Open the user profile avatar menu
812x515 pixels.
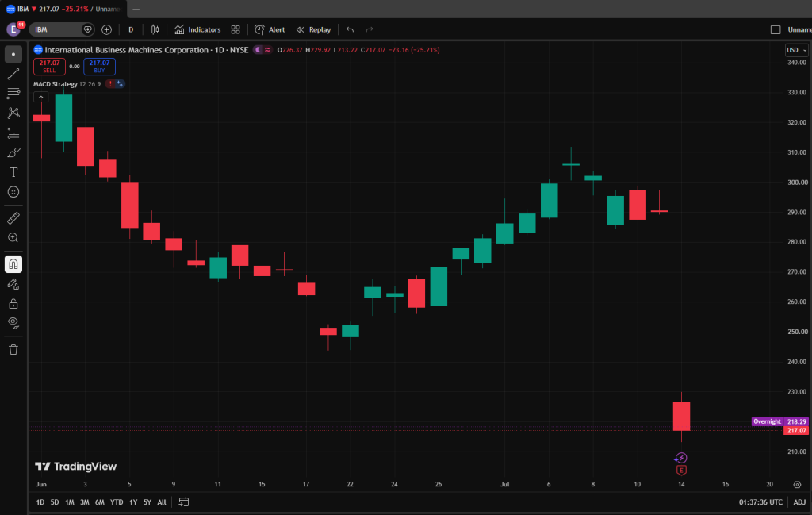pos(14,29)
